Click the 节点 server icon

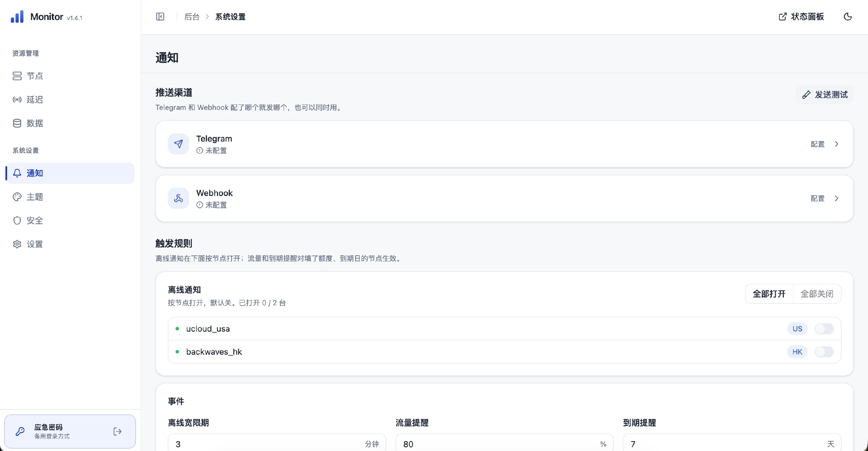(x=17, y=76)
